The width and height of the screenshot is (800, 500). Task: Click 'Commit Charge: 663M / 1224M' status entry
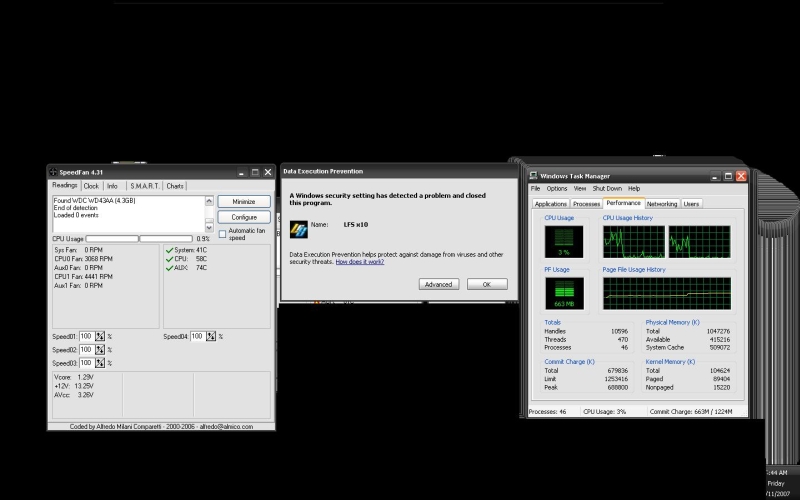[691, 411]
